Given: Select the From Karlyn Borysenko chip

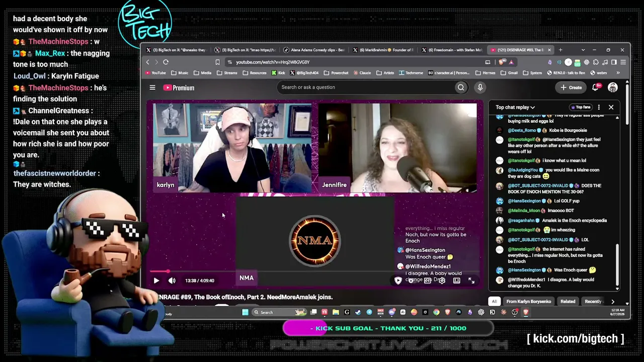Looking at the screenshot, I should point(529,302).
